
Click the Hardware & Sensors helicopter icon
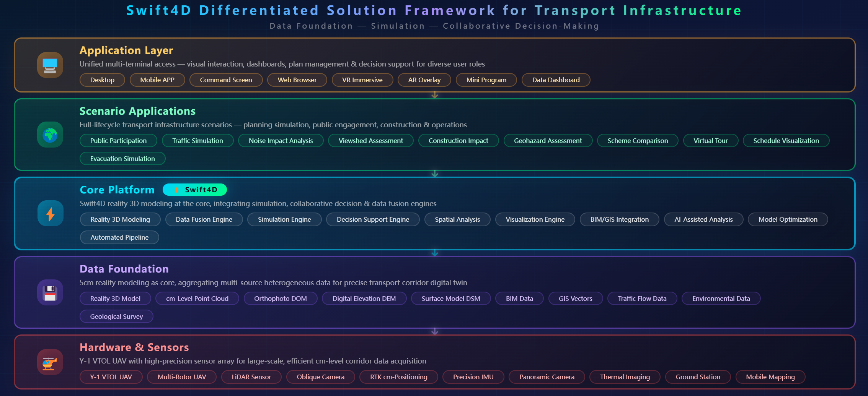(x=50, y=362)
